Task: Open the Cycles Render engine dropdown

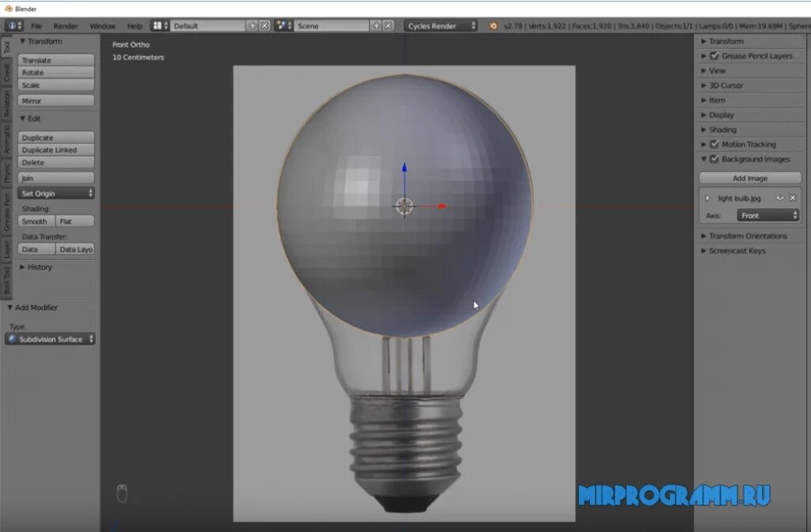Action: click(441, 25)
